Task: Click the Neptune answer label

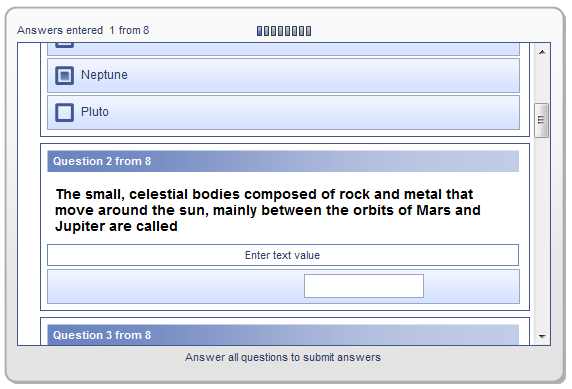Action: (104, 75)
